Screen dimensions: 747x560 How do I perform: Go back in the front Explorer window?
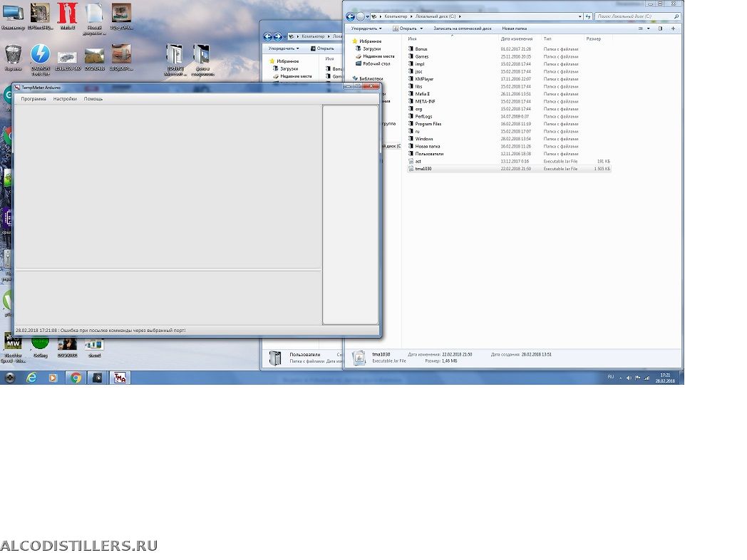[350, 16]
